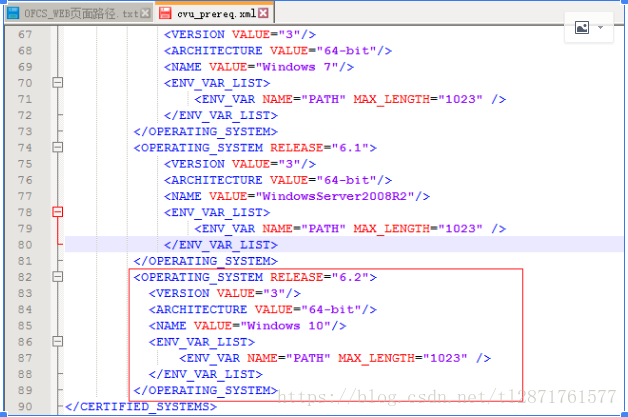Viewport: 628px width, 417px height.
Task: Click ARCHITECTURE VALUE="64-bit" on line 84
Action: 263,310
